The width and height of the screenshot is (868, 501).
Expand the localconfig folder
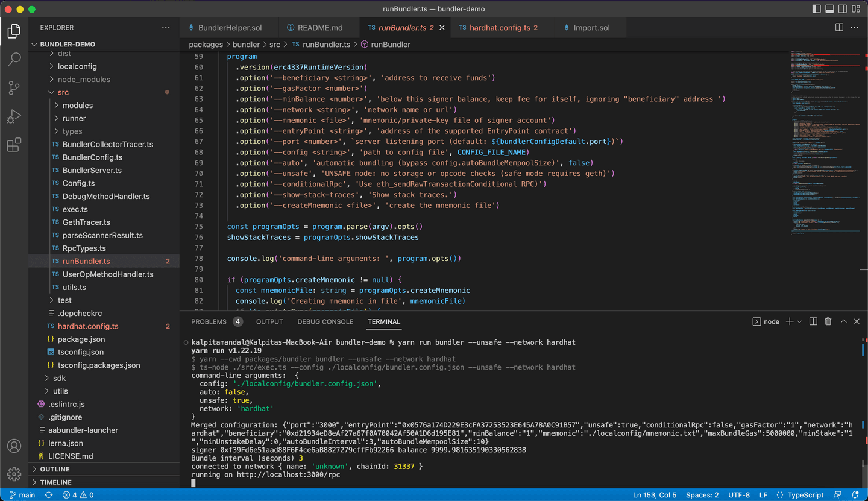point(104,66)
